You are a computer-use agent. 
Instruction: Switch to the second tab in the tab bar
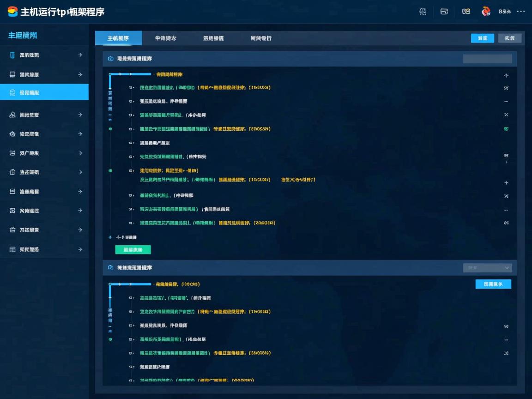tap(165, 38)
